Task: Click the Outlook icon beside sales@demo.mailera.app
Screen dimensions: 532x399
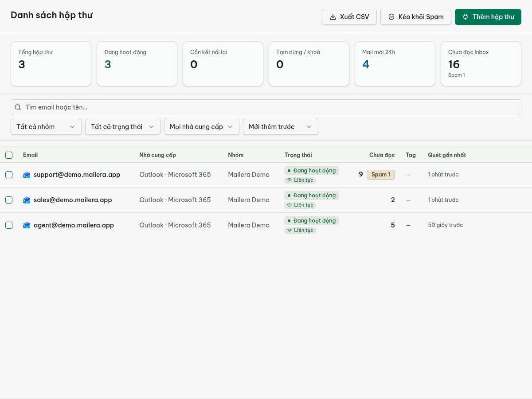Action: [x=27, y=200]
